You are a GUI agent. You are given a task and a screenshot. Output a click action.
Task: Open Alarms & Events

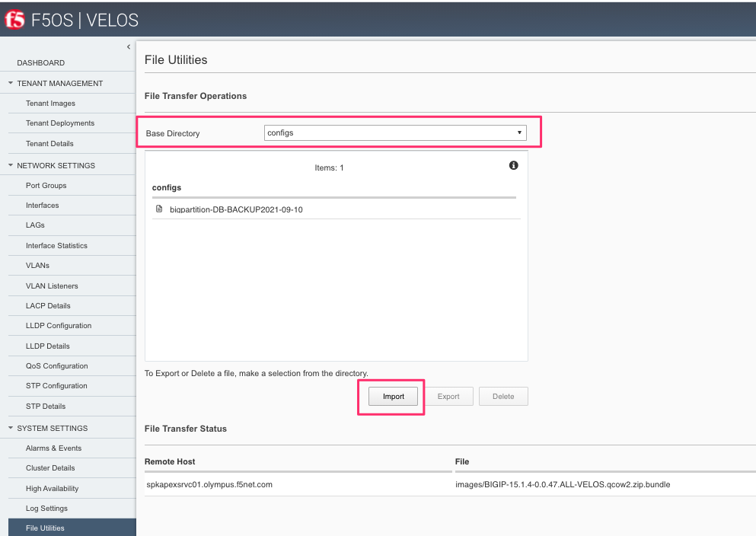pos(53,448)
